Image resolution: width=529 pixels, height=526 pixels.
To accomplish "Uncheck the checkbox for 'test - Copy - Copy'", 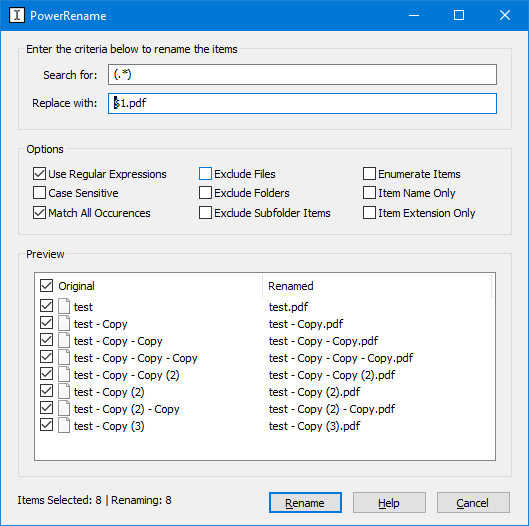I will (x=46, y=340).
